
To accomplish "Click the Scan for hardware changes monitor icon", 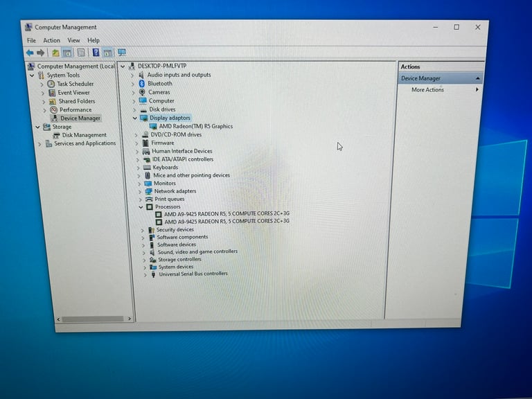I will pos(122,52).
